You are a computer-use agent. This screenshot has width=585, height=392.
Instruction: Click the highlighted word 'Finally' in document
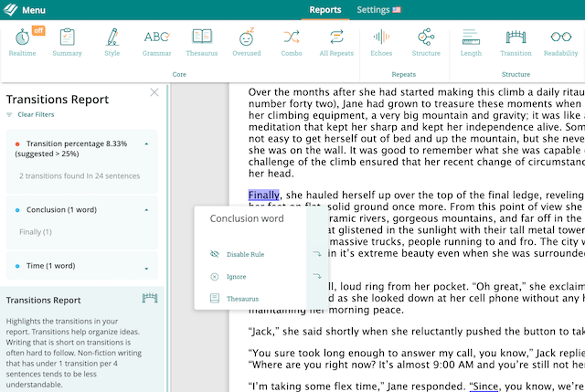point(263,195)
